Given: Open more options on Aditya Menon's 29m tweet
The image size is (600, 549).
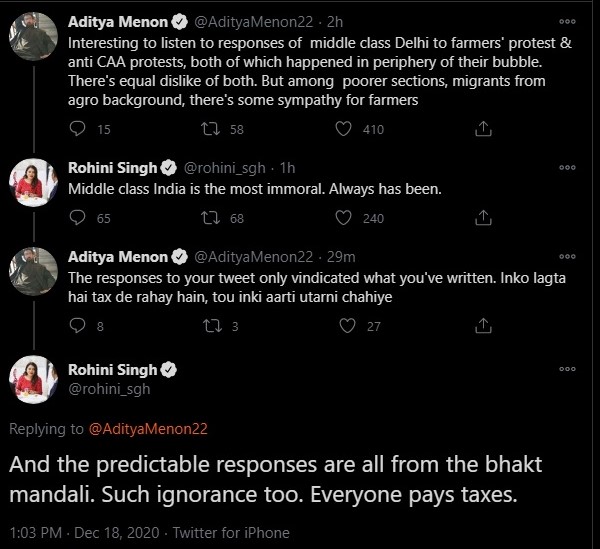Looking at the screenshot, I should (568, 257).
